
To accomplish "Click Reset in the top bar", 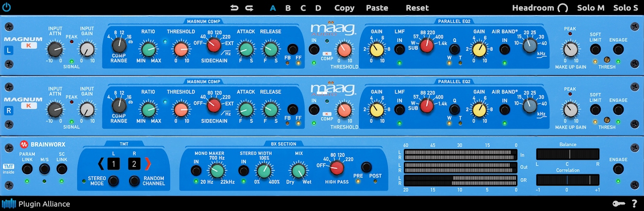I will [417, 8].
